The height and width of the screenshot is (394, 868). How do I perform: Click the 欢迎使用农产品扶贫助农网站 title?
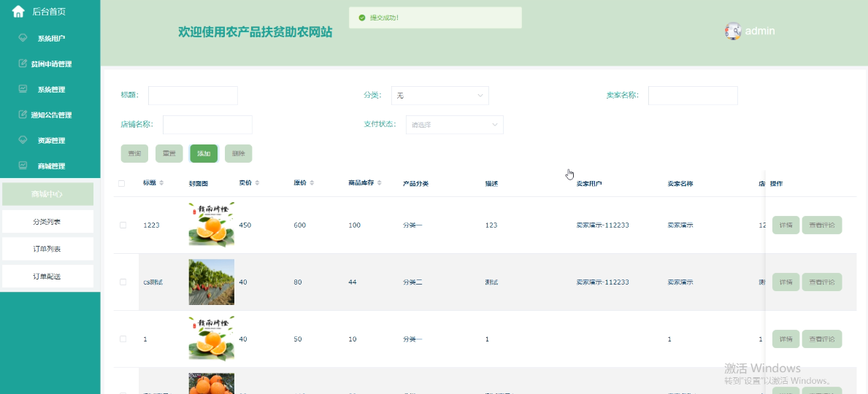point(256,32)
